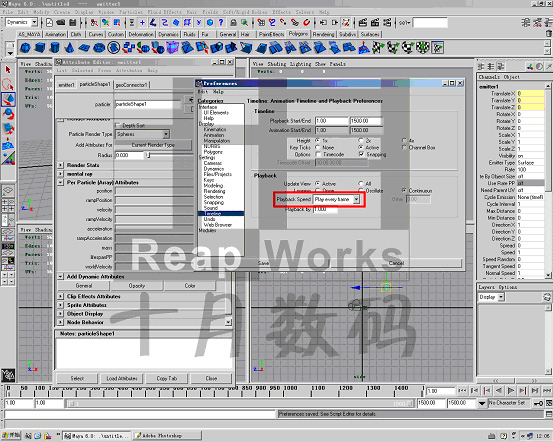Click the snap to curve icon
The width and height of the screenshot is (553, 442).
click(272, 23)
